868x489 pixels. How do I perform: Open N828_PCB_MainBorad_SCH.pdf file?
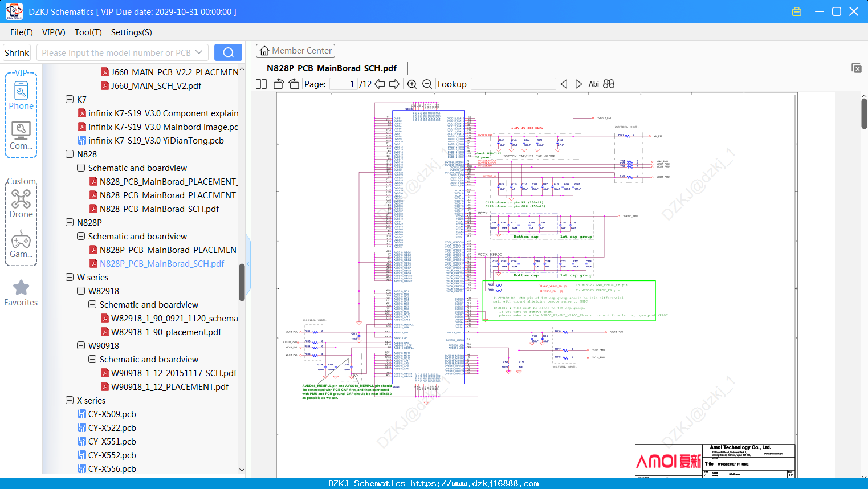coord(159,209)
